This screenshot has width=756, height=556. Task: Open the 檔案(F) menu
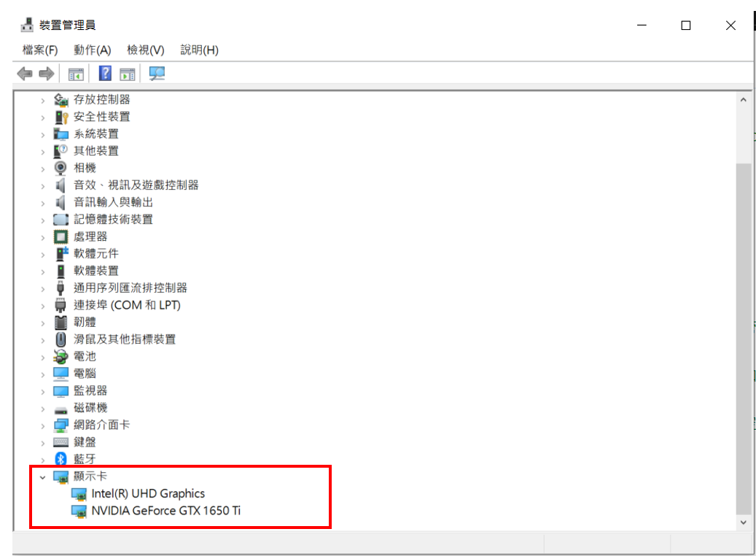coord(40,50)
